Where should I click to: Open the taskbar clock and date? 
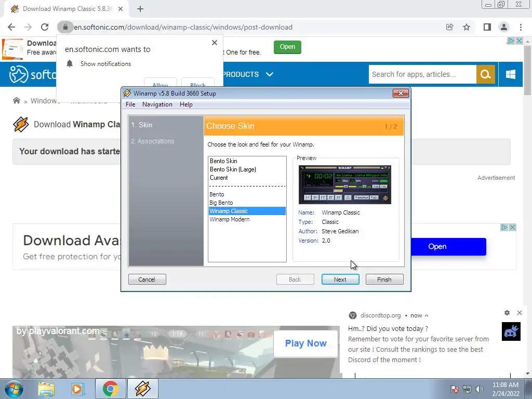point(506,389)
